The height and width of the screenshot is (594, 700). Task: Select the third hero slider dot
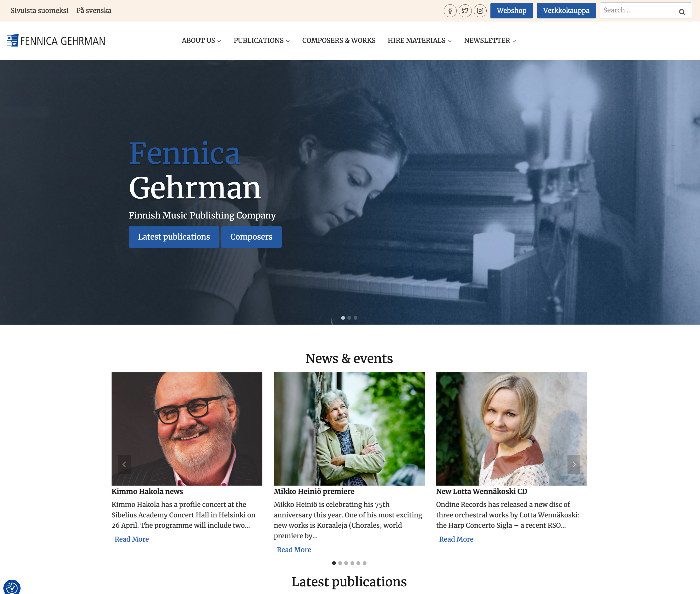coord(356,318)
